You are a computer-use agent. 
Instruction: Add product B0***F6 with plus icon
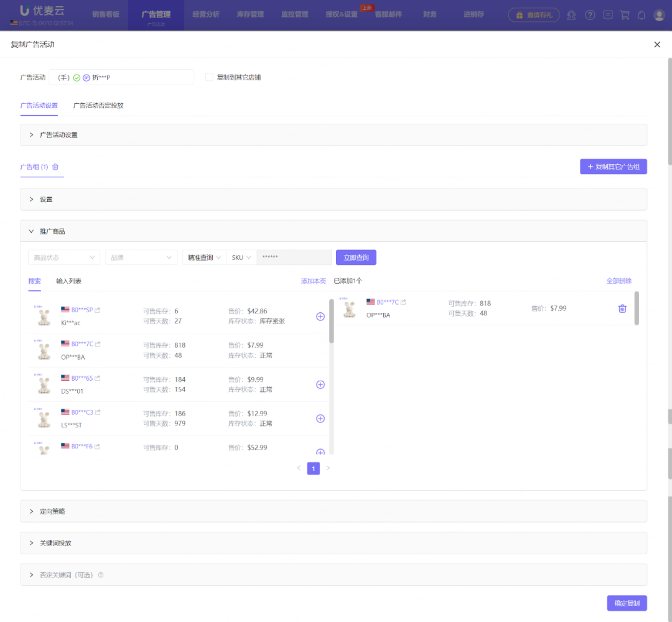click(x=320, y=452)
